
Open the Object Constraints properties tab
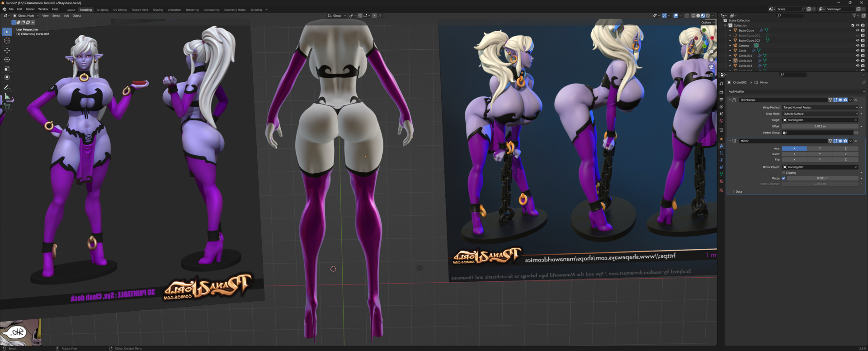pyautogui.click(x=722, y=167)
